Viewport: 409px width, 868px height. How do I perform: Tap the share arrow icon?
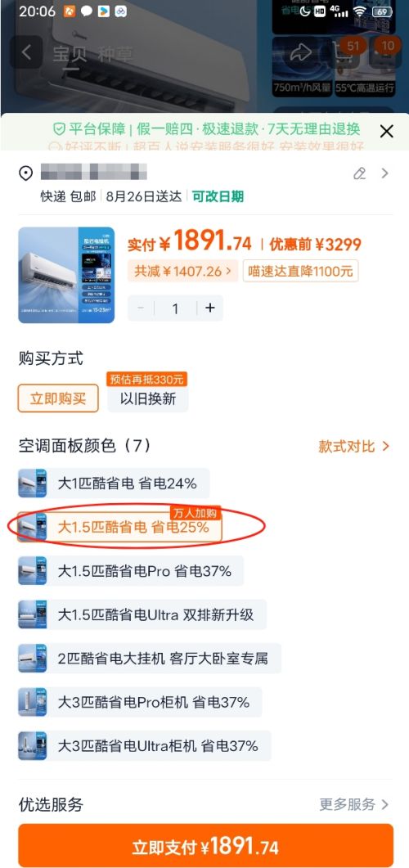[302, 52]
